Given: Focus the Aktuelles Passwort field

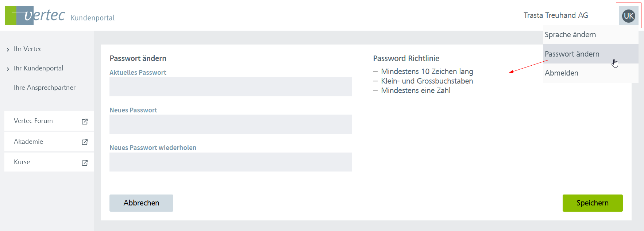Looking at the screenshot, I should [231, 87].
